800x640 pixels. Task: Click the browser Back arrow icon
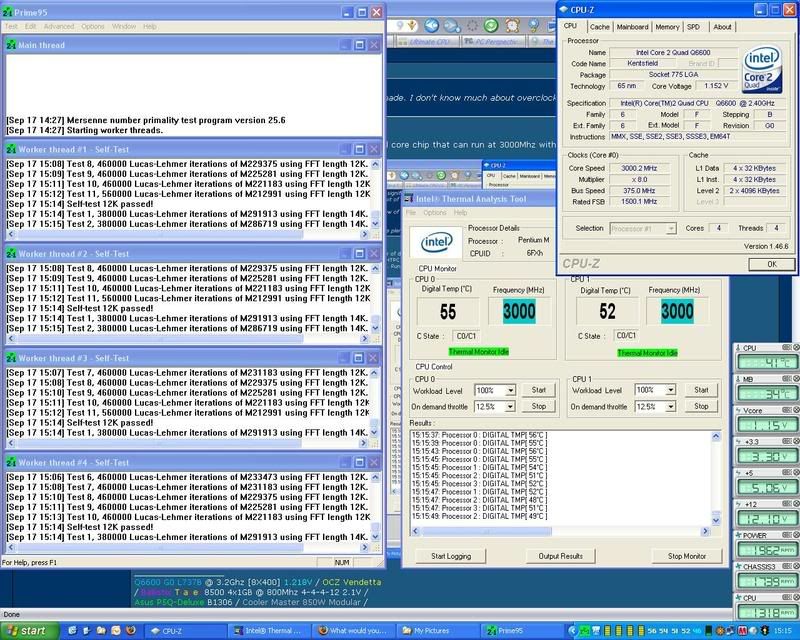pos(432,25)
